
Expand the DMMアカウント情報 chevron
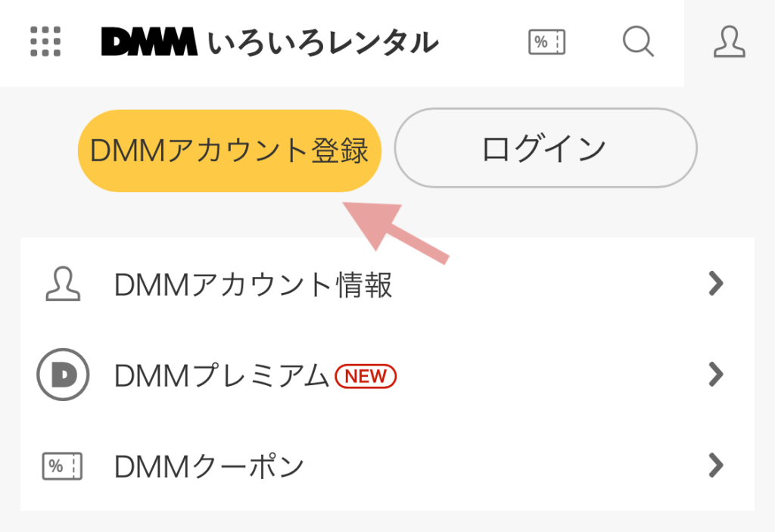click(716, 283)
